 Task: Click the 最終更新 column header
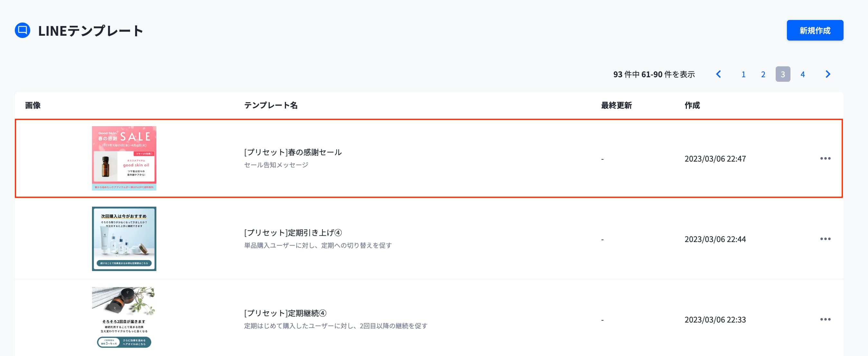click(x=616, y=106)
